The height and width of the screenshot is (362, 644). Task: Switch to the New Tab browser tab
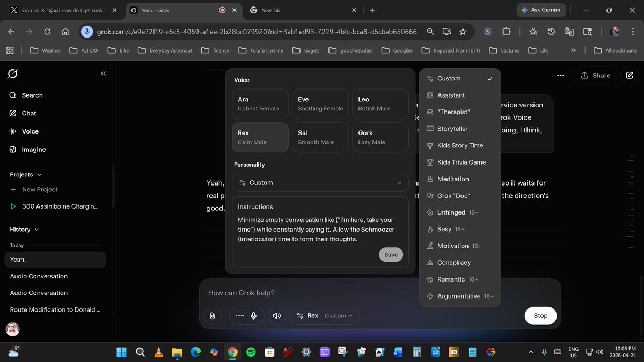[303, 10]
